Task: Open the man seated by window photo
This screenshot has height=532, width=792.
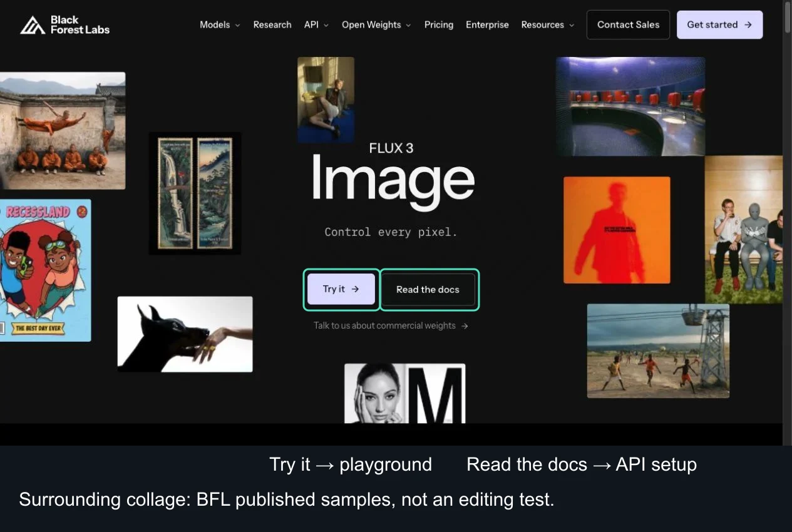Action: pyautogui.click(x=326, y=100)
